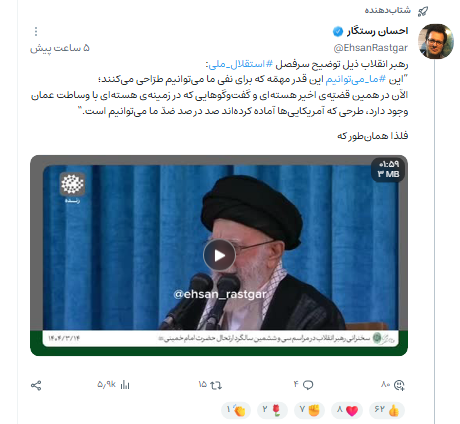This screenshot has width=460, height=424.
Task: Select the clapping hands reaction
Action: [x=236, y=410]
